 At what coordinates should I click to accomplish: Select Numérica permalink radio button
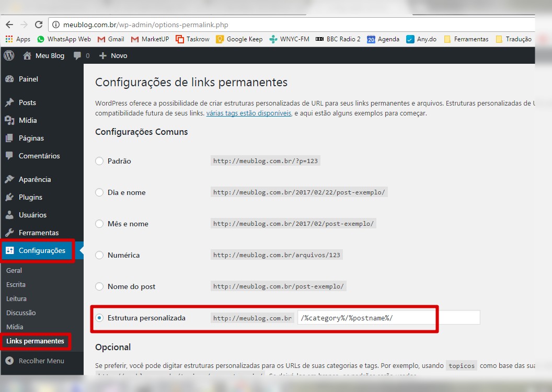coord(99,255)
